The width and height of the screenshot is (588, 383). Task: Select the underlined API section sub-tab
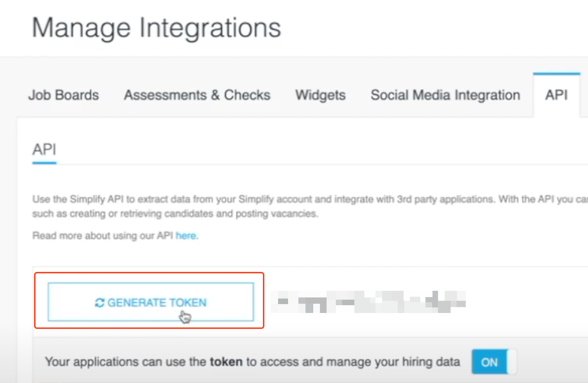[x=44, y=150]
